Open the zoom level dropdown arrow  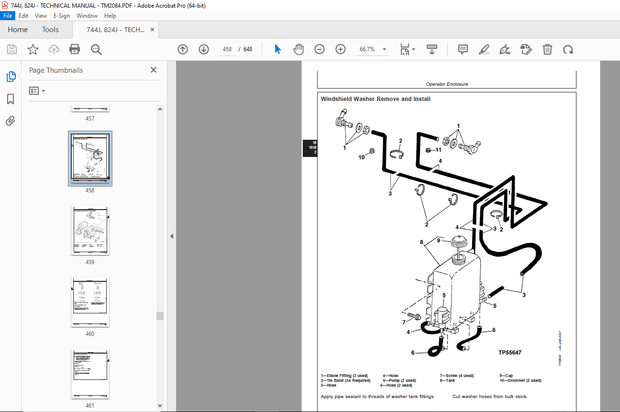click(x=384, y=49)
